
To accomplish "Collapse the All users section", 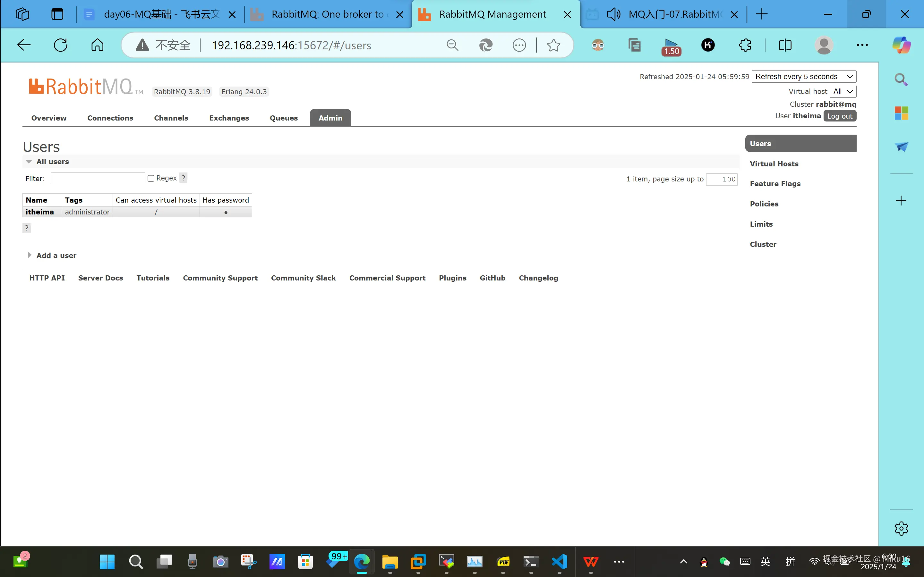I will point(52,162).
